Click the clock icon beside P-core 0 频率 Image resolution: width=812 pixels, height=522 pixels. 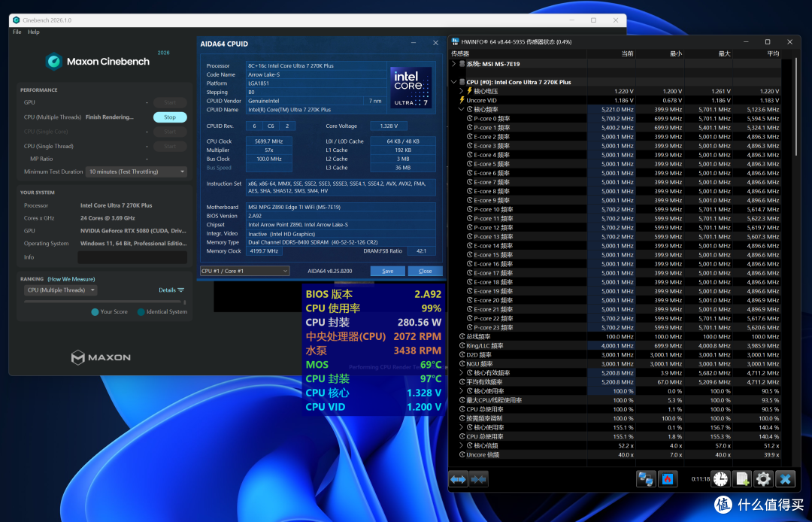(x=470, y=118)
